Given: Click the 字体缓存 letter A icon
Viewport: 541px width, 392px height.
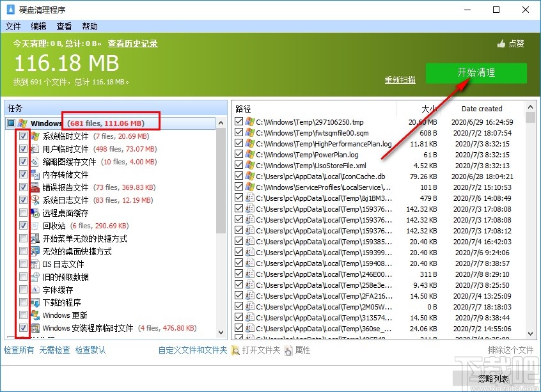Looking at the screenshot, I should 35,290.
